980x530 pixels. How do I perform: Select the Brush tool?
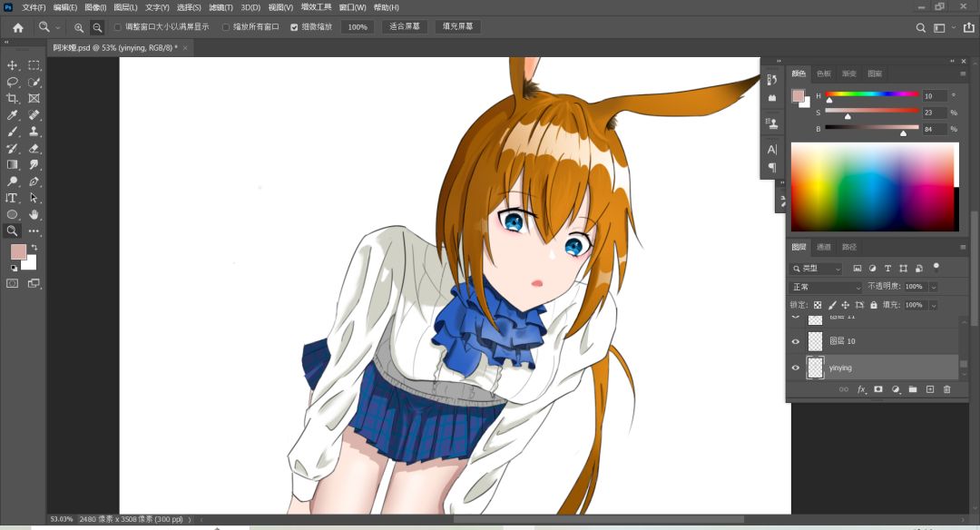12,132
